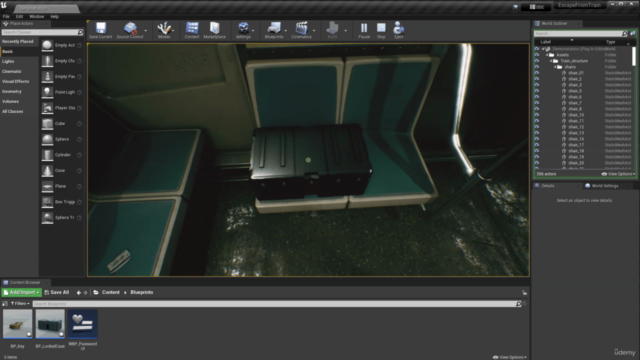The width and height of the screenshot is (640, 360).
Task: Click the Blueprints breadcrumb path
Action: [142, 292]
